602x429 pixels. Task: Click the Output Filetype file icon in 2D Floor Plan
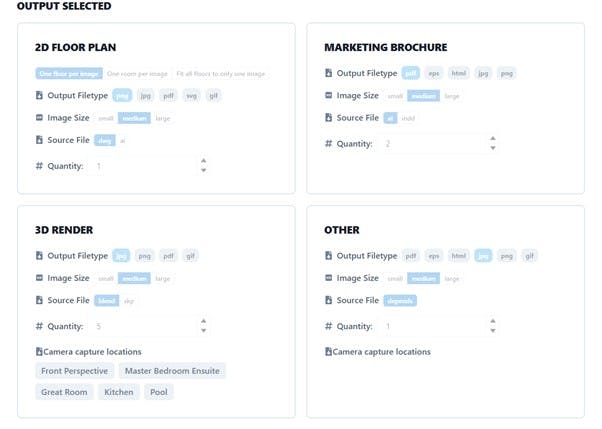point(39,95)
